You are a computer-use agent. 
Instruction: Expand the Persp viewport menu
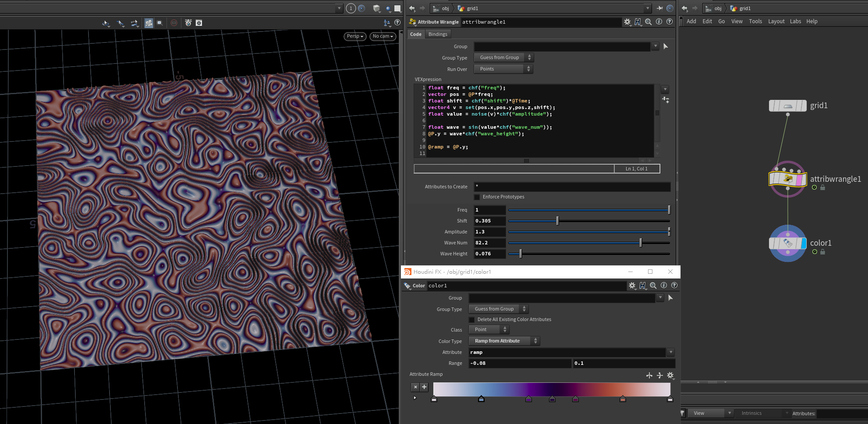355,36
